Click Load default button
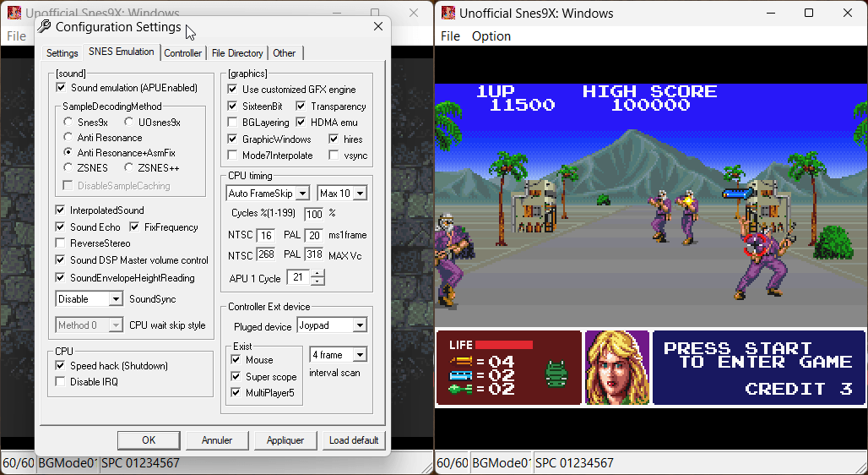The height and width of the screenshot is (475, 868). pyautogui.click(x=354, y=440)
